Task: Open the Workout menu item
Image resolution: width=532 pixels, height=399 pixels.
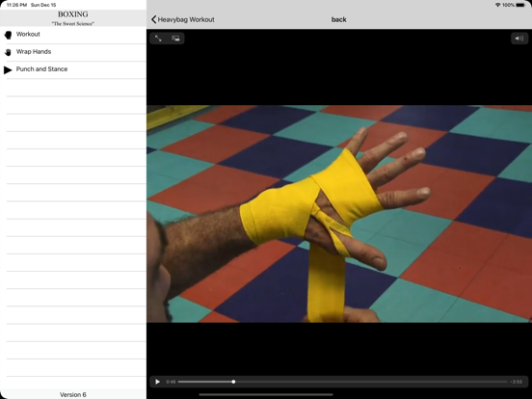Action: (x=73, y=35)
